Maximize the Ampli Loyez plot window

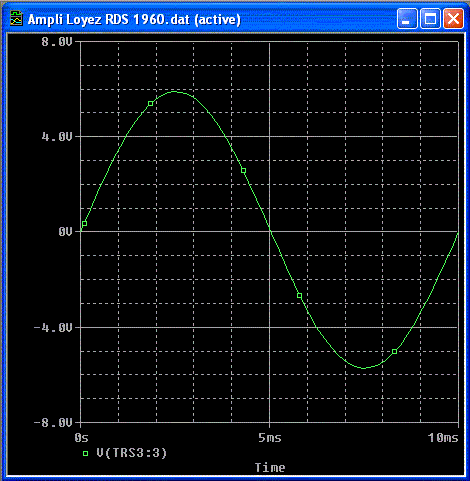(x=430, y=19)
